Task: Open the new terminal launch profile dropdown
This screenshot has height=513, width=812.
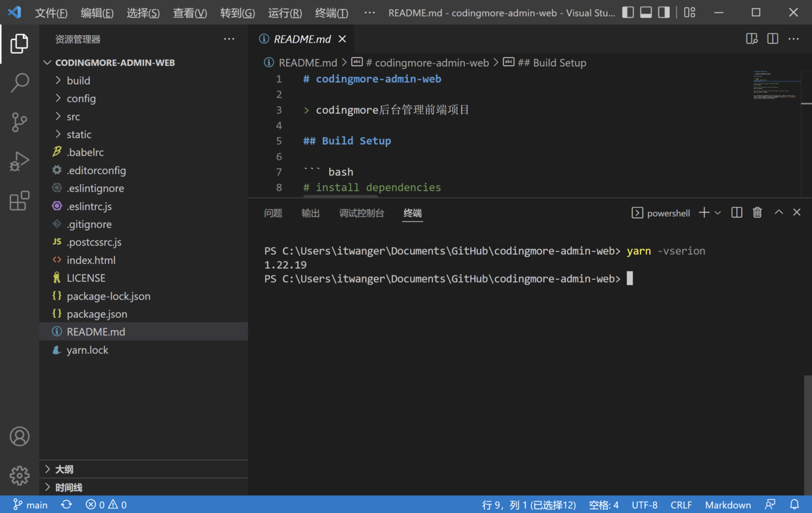Action: 718,213
